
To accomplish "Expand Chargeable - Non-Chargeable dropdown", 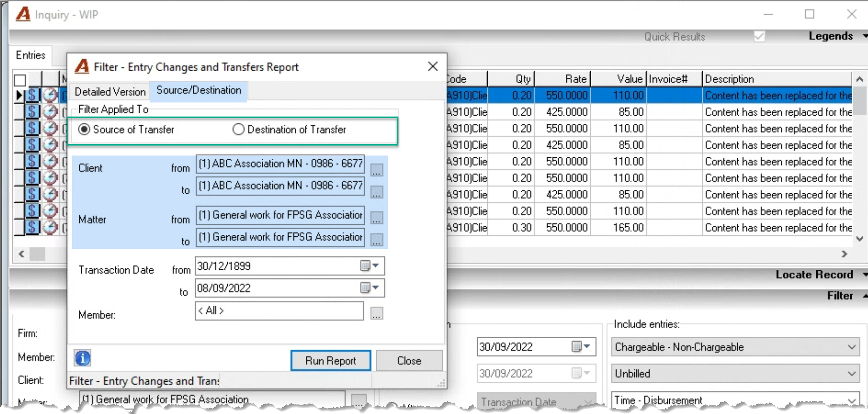I will [x=851, y=347].
